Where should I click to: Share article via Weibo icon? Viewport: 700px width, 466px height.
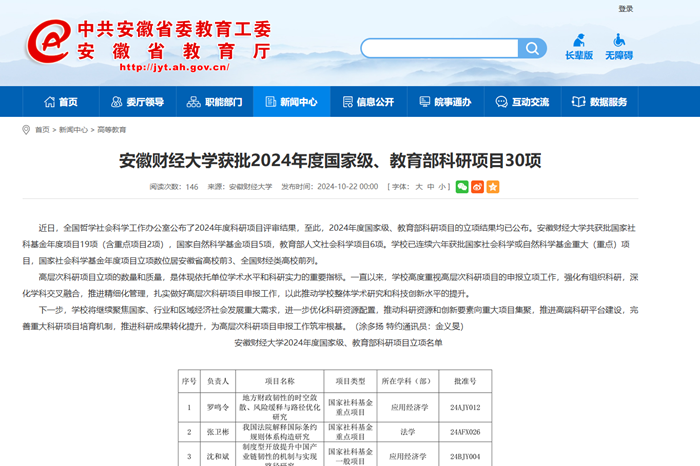477,187
